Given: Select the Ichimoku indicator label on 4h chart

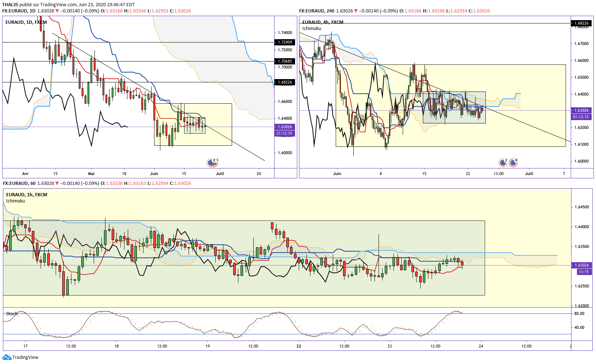Looking at the screenshot, I should click(312, 29).
